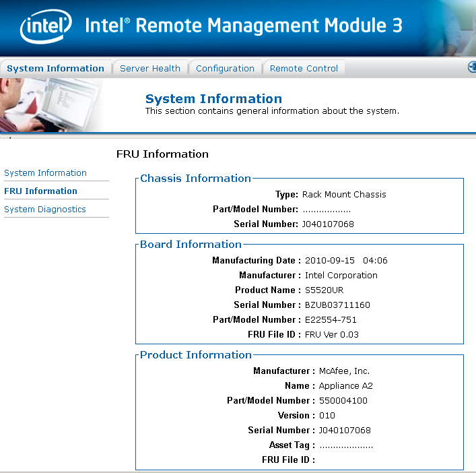
Task: Click the version value 010
Action: [327, 416]
